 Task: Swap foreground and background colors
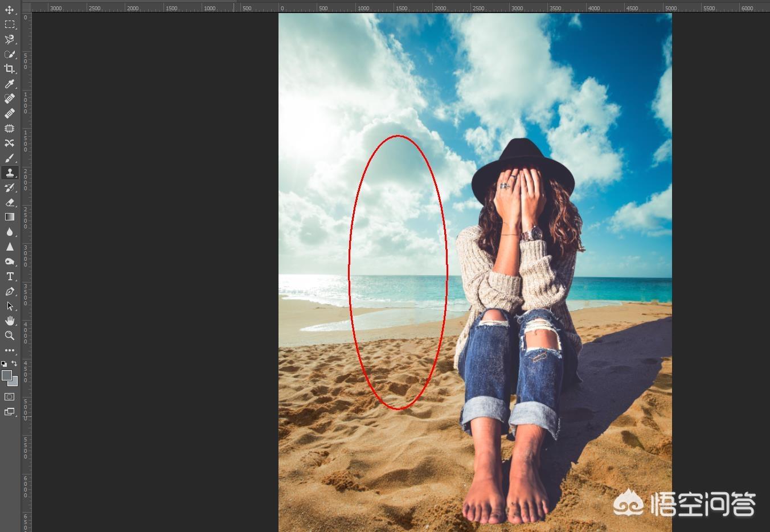pyautogui.click(x=14, y=363)
